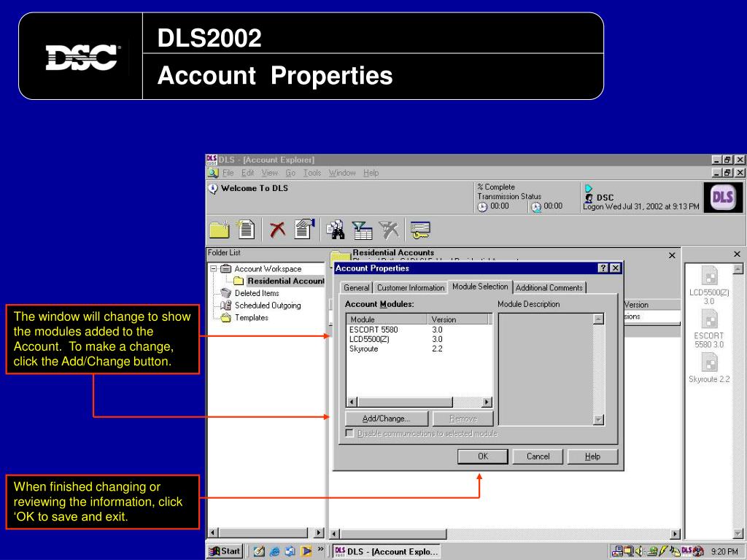
Task: Click the Properties toolbar icon
Action: pos(304,228)
